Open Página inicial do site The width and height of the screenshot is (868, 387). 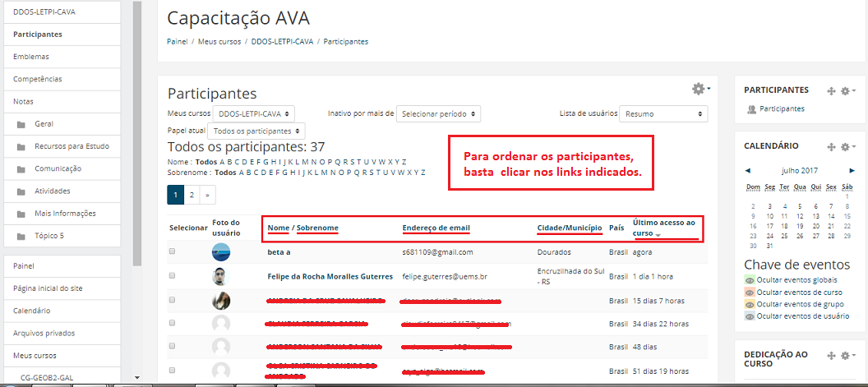click(62, 288)
